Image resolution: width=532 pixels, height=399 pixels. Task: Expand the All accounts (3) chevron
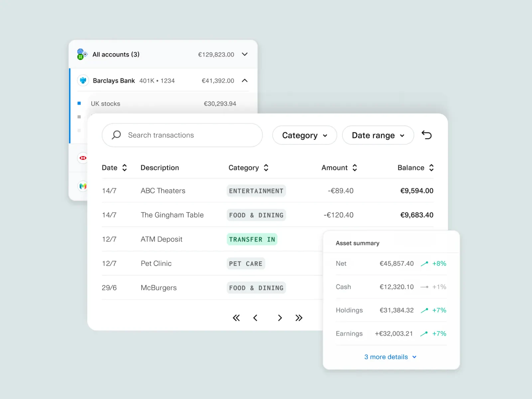coord(245,54)
